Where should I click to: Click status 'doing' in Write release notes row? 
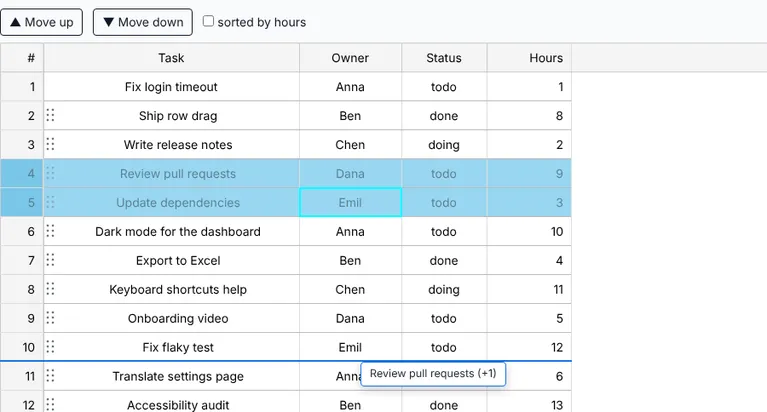[444, 144]
